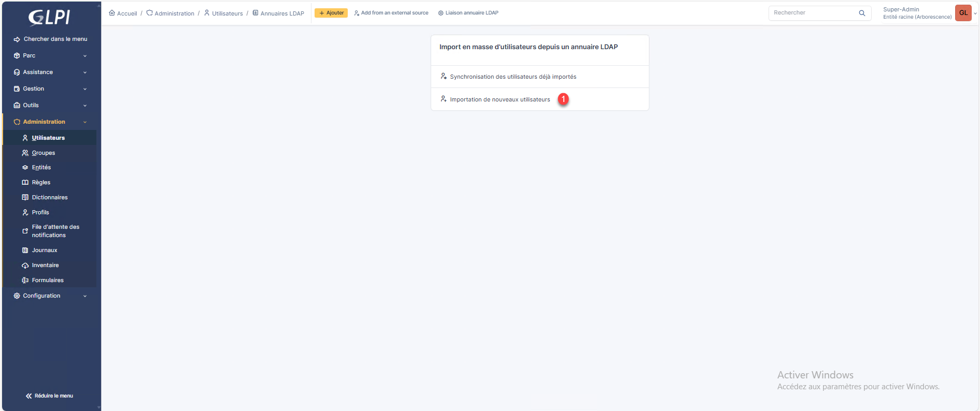Click the GLPI logo
This screenshot has height=411, width=980.
click(x=49, y=17)
